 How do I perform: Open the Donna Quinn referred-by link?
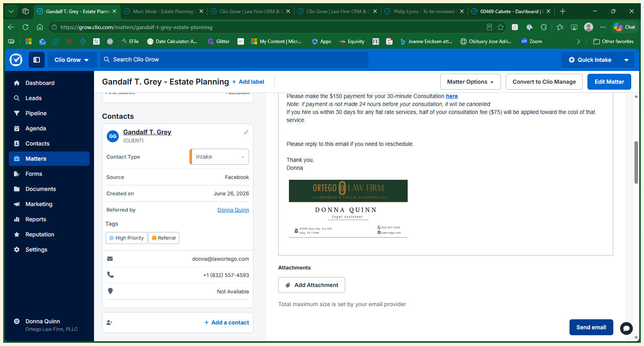pos(233,210)
